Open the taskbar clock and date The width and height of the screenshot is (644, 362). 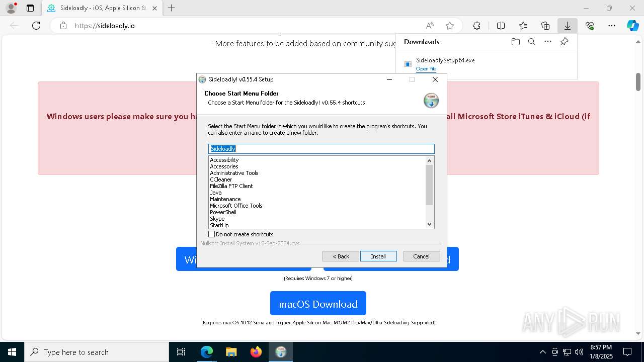coord(601,352)
